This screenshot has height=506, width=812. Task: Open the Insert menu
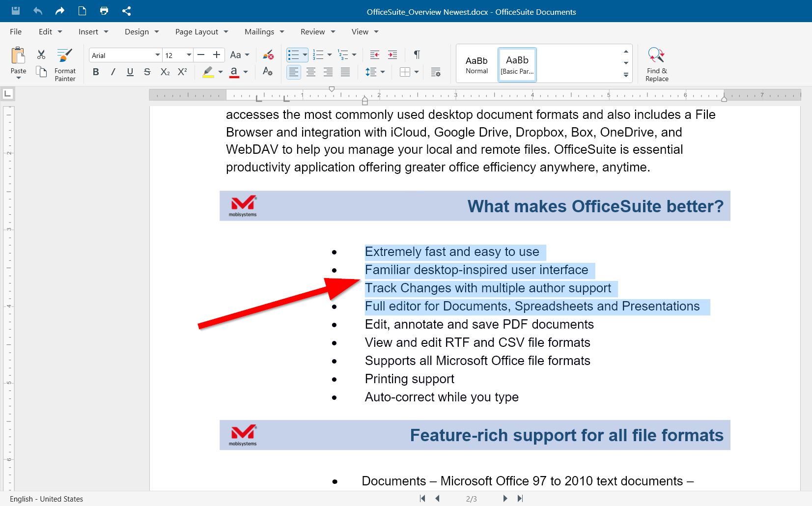coord(93,31)
